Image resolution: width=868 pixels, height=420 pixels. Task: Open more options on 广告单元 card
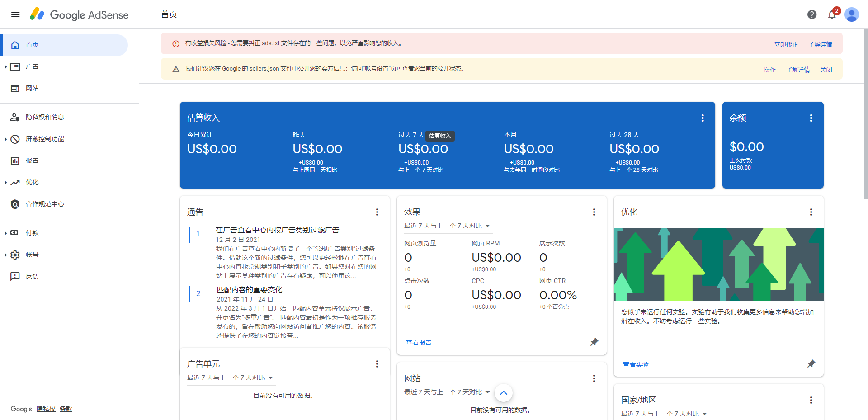point(377,364)
